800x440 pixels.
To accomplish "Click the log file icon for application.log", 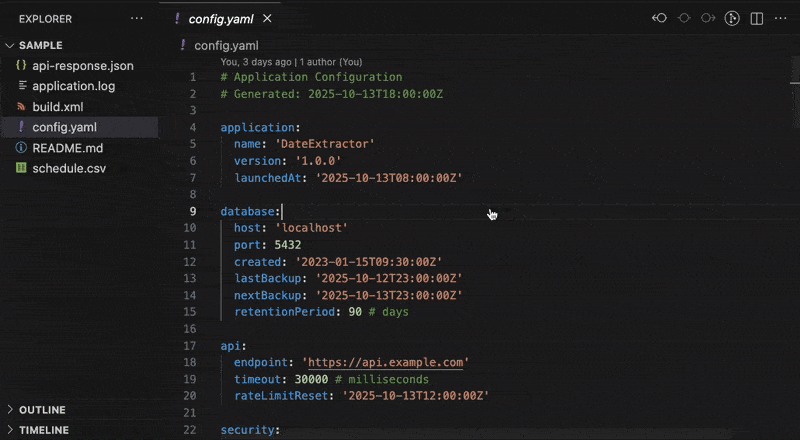I will (x=22, y=86).
